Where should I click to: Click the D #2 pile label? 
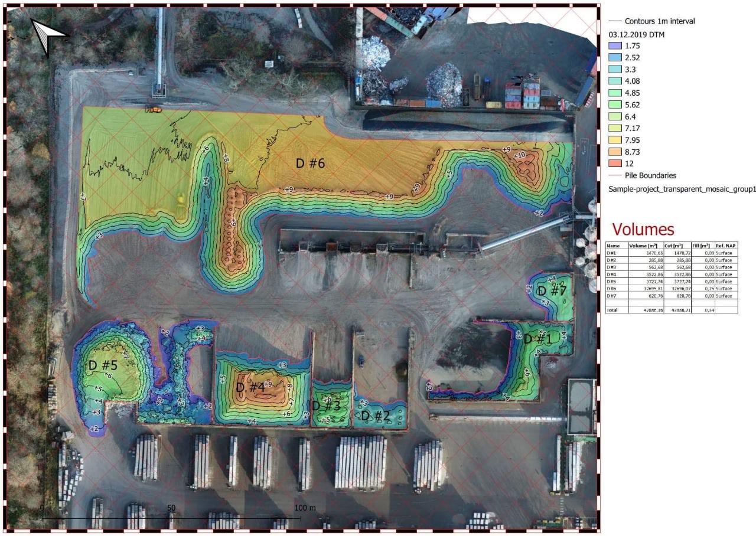tap(376, 416)
